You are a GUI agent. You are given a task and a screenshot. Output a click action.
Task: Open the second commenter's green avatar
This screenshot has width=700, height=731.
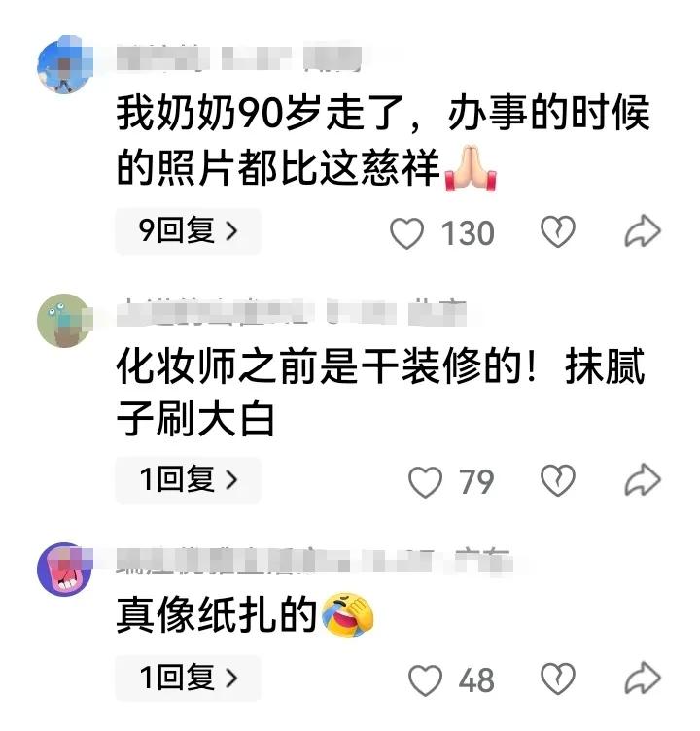pos(65,321)
